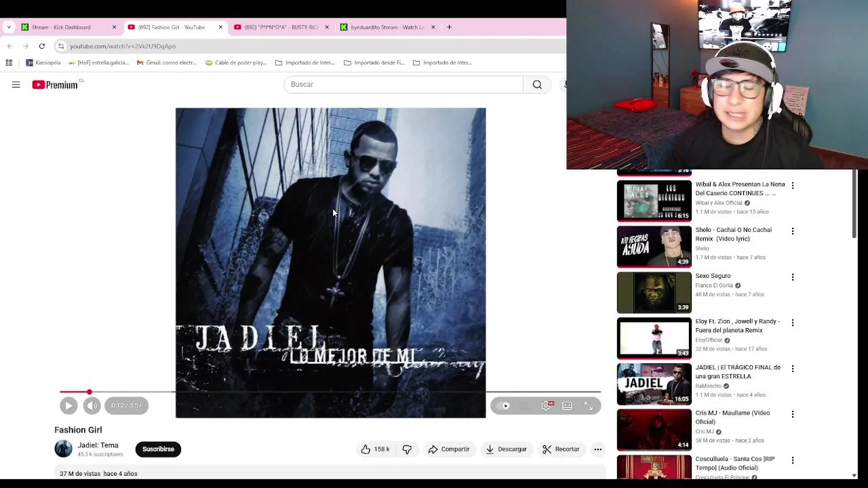Open the browser apps grid icon
The height and width of the screenshot is (488, 868).
[x=9, y=62]
